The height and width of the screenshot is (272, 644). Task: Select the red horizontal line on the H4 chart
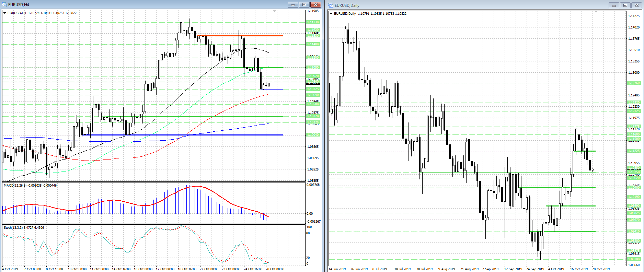pyautogui.click(x=240, y=36)
